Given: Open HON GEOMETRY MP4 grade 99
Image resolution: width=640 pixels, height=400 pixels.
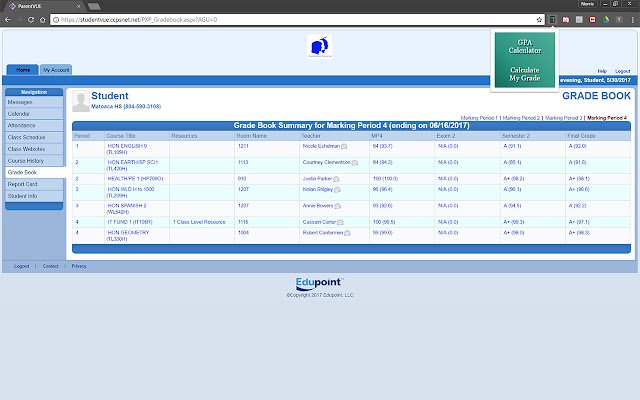Looking at the screenshot, I should coord(382,233).
